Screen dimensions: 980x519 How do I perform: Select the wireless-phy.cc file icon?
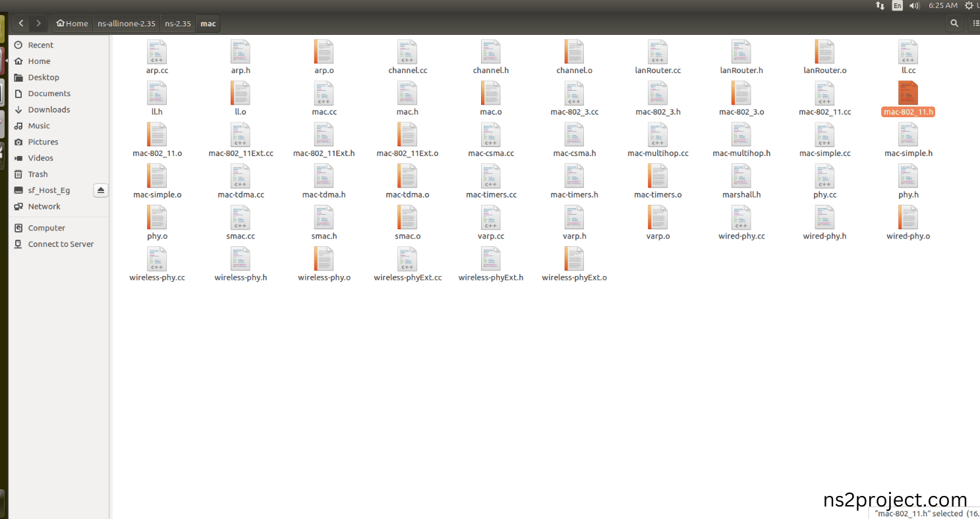click(x=157, y=259)
